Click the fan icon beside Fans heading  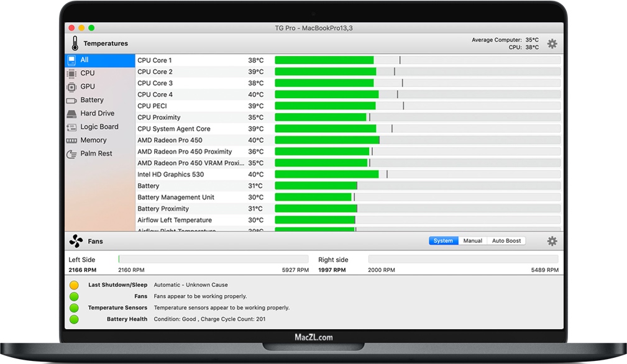(76, 241)
